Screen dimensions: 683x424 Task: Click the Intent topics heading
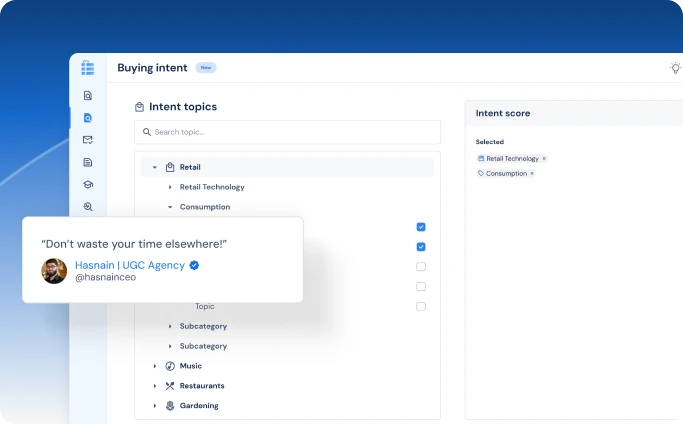[183, 107]
